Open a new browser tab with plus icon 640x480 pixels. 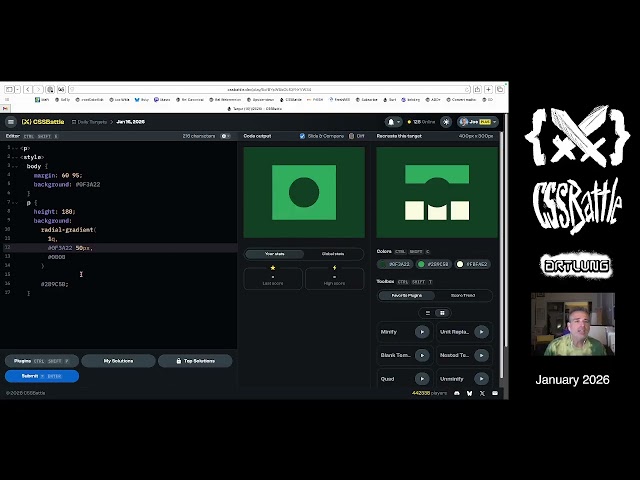tap(488, 89)
